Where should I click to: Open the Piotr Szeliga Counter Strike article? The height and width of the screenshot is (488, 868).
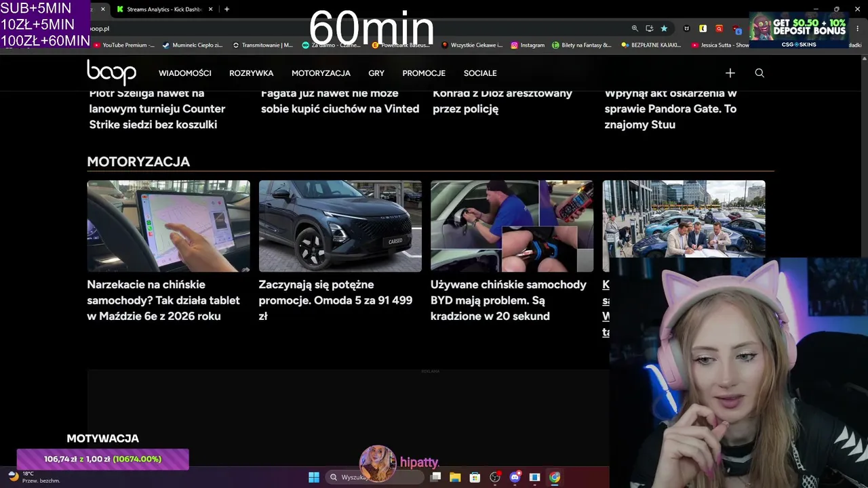[x=157, y=110]
